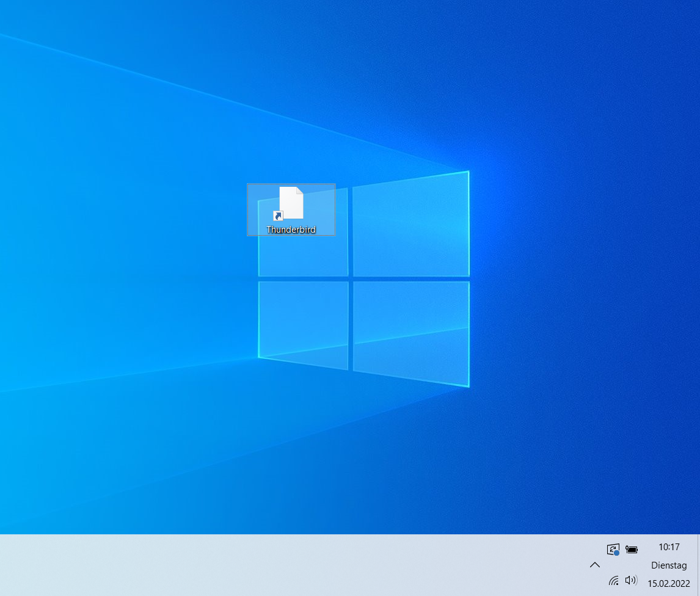Click the weekday text Dienstag
Viewport: 700px width, 596px height.
click(669, 565)
